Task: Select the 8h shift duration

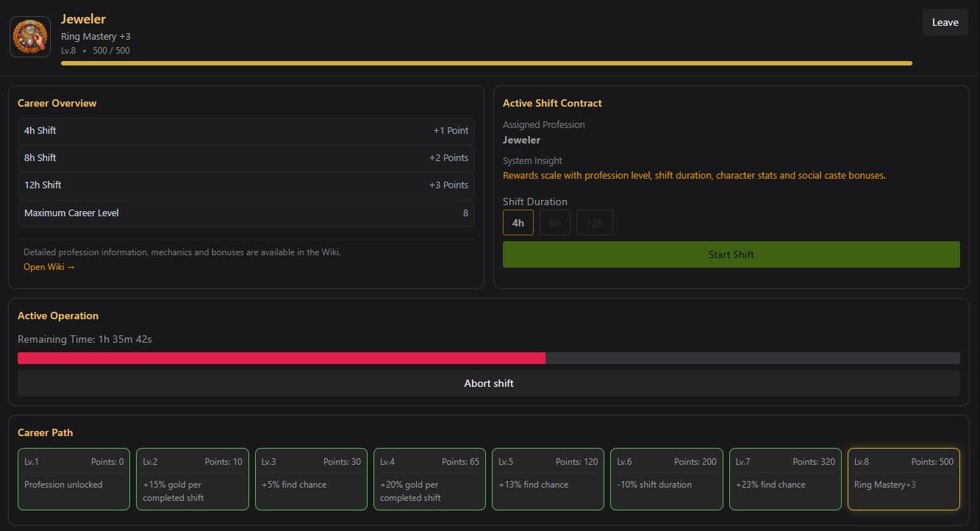Action: tap(555, 223)
